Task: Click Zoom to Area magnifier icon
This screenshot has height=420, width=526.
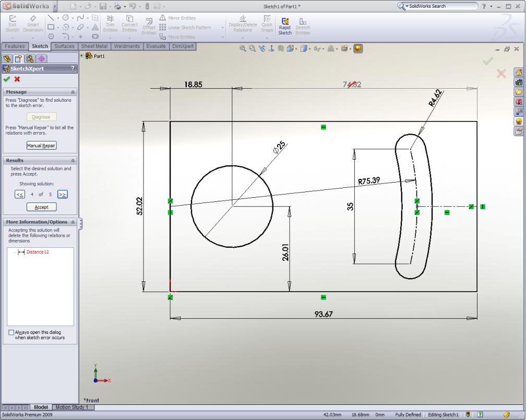Action: click(x=252, y=49)
